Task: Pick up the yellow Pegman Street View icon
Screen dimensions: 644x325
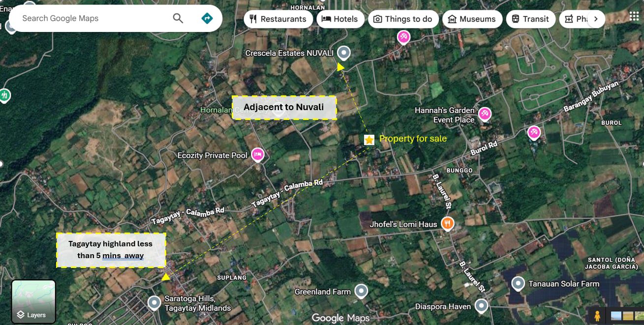Action: (x=597, y=316)
